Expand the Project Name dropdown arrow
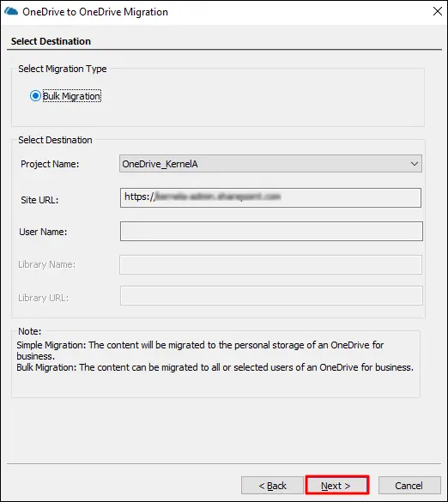 pos(414,164)
